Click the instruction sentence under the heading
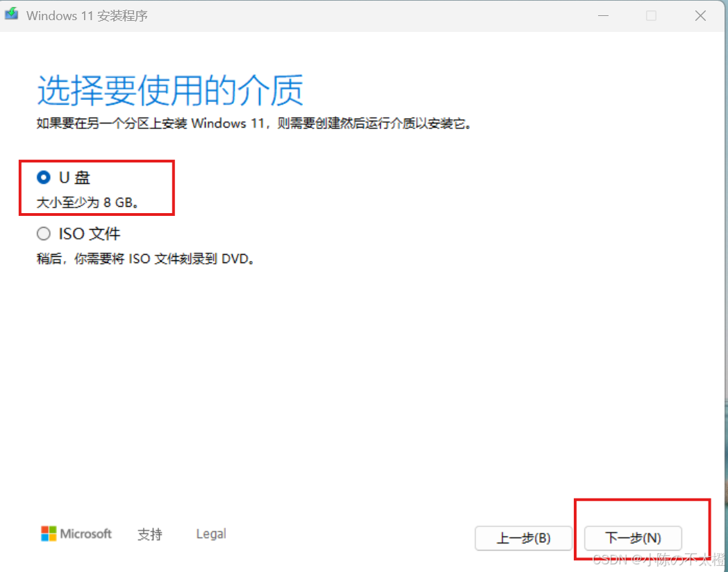 (254, 124)
